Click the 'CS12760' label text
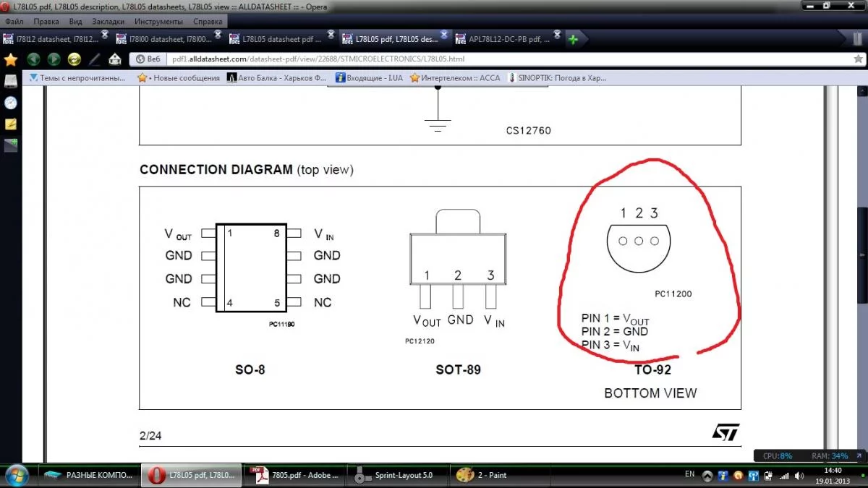This screenshot has width=868, height=488. click(x=529, y=132)
